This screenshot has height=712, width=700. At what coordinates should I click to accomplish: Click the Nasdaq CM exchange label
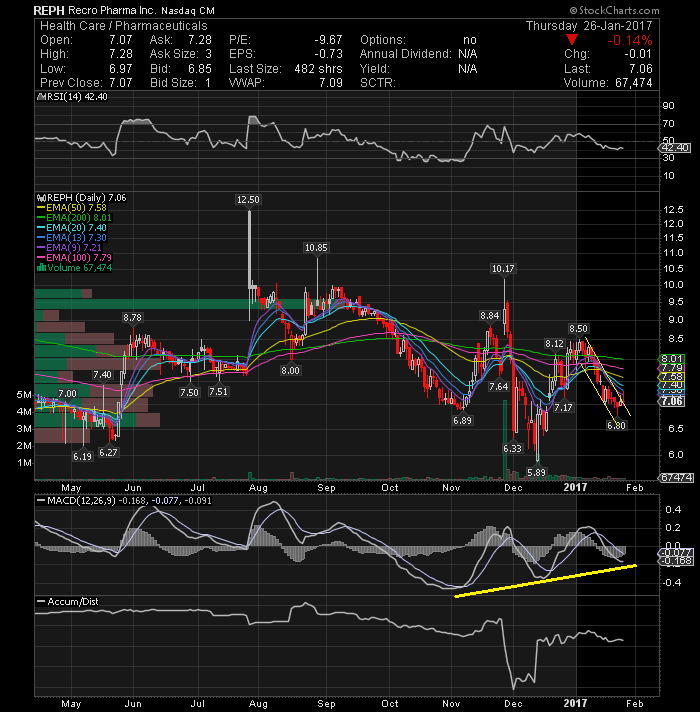(188, 10)
